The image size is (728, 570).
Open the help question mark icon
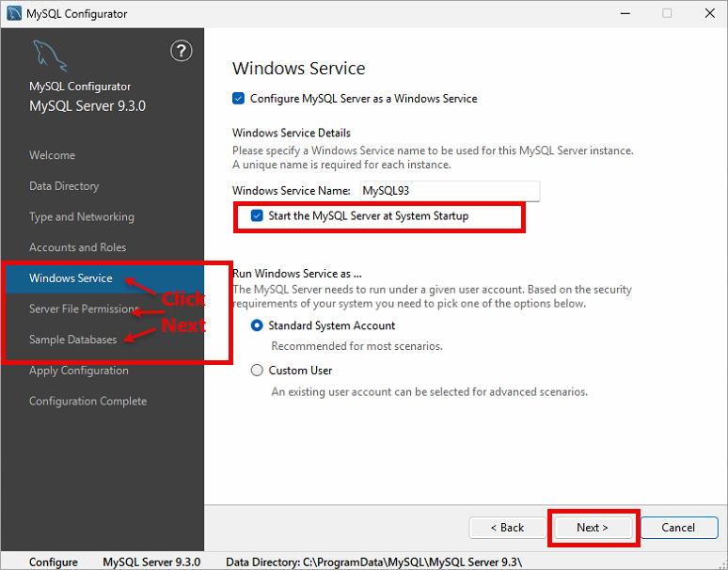click(182, 51)
